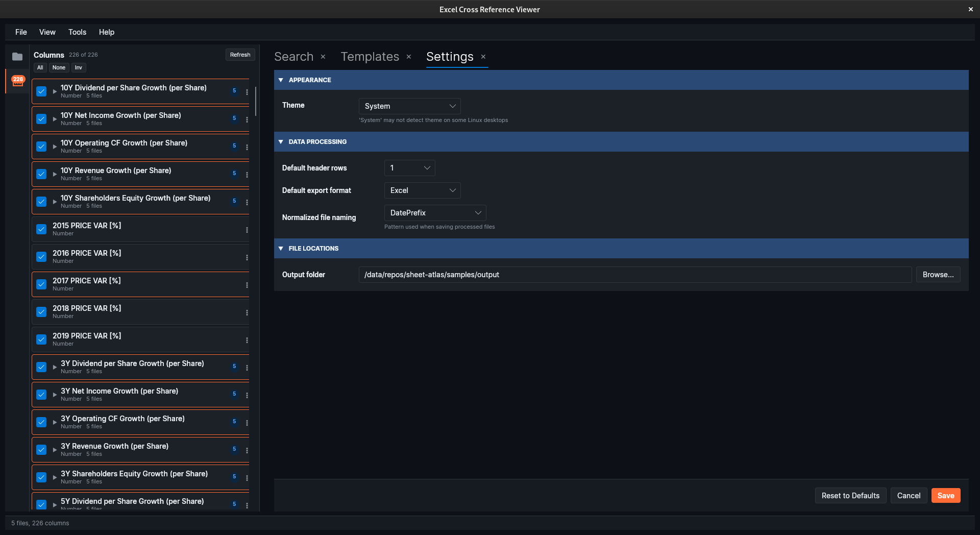The height and width of the screenshot is (535, 980).
Task: Open the Default export format dropdown
Action: click(422, 190)
